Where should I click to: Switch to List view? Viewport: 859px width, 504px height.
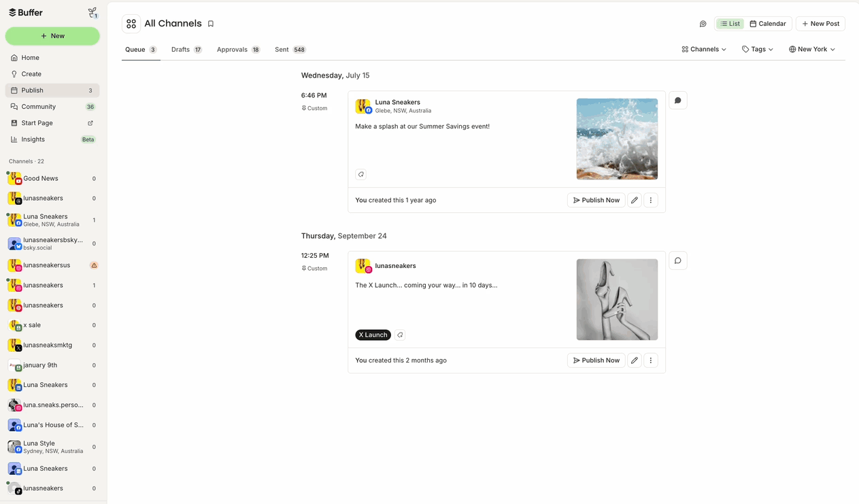click(x=730, y=24)
